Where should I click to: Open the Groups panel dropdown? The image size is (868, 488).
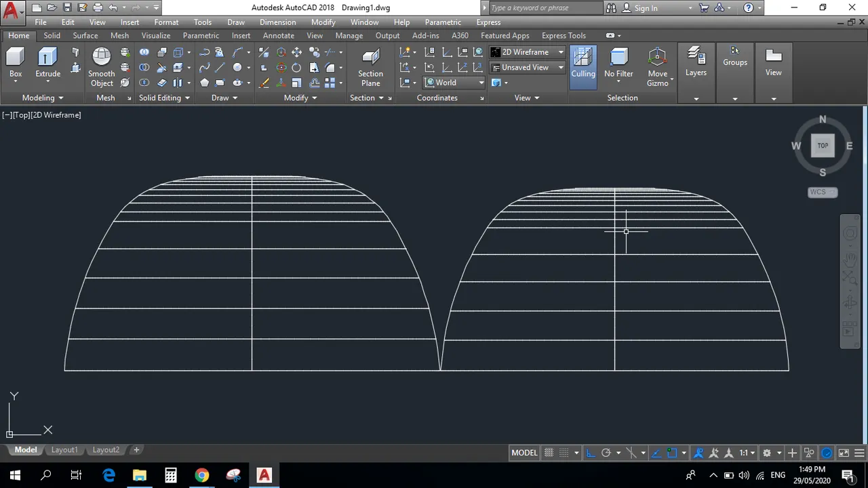734,99
